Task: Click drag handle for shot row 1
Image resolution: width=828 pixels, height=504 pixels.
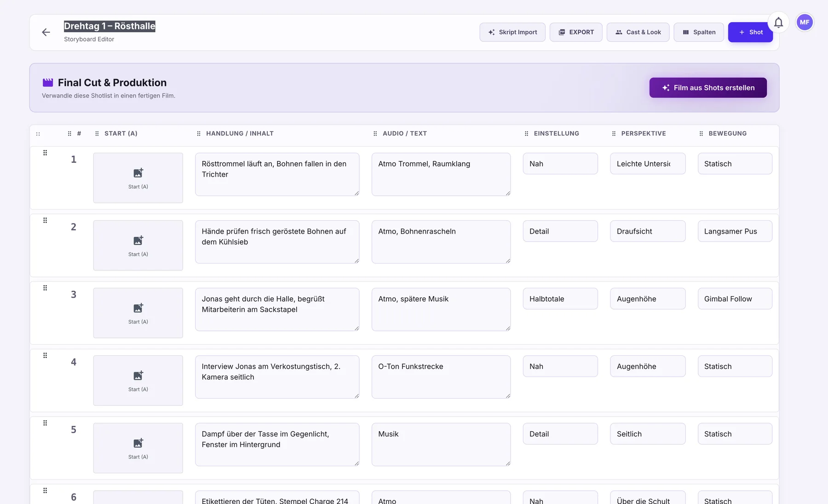Action: (45, 153)
